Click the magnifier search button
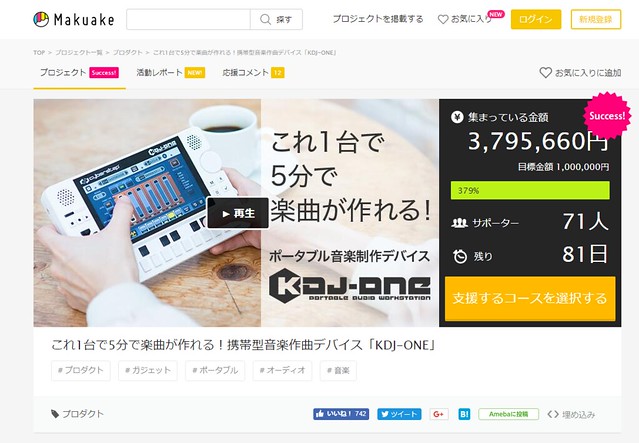The height and width of the screenshot is (443, 639). click(276, 20)
